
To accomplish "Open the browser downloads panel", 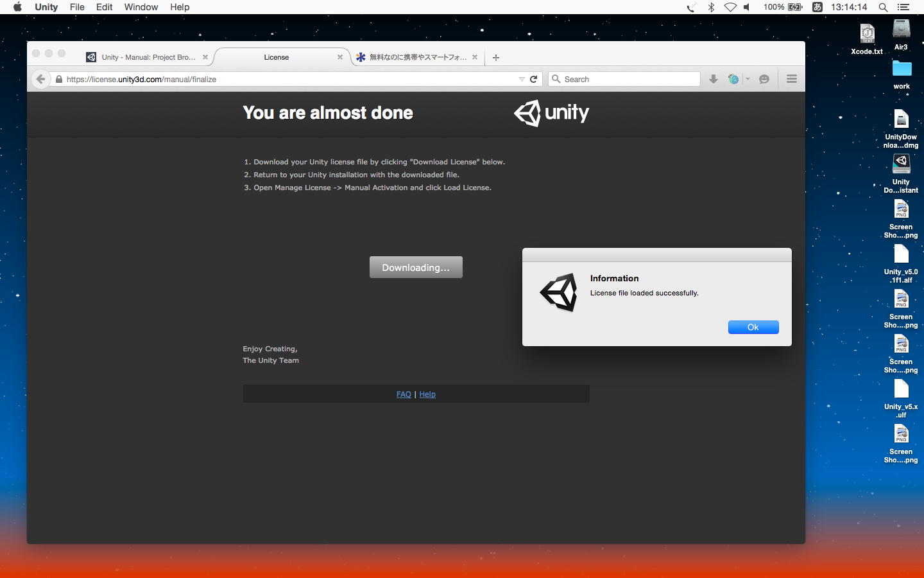I will point(714,79).
